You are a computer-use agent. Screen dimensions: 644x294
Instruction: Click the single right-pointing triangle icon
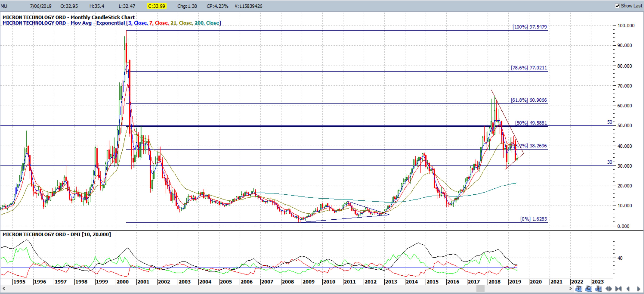point(638,289)
